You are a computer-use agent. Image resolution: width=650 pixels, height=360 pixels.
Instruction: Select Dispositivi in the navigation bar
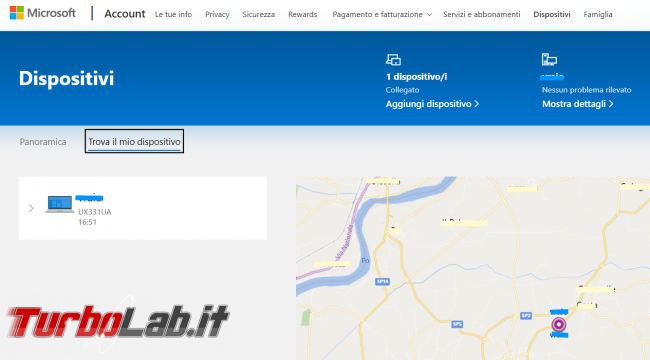tap(552, 15)
